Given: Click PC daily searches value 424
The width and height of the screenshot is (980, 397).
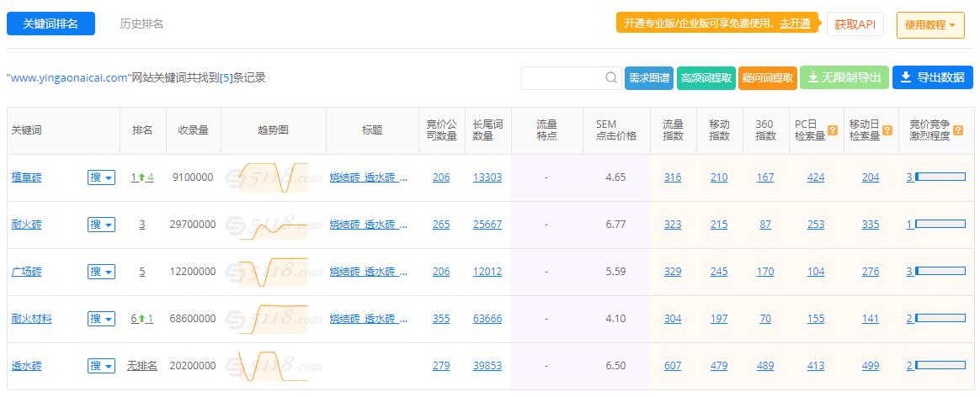Looking at the screenshot, I should (x=816, y=177).
